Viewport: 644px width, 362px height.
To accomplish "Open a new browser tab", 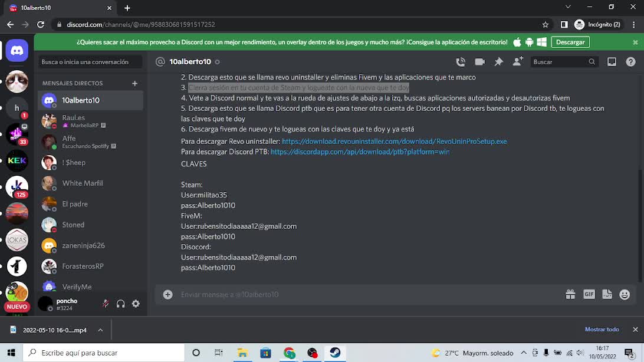I will point(127,8).
